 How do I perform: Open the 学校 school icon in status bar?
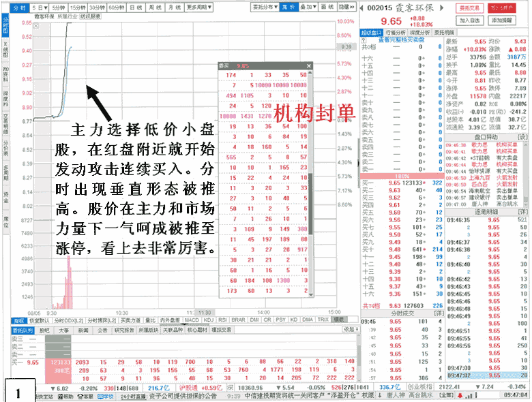pyautogui.click(x=105, y=397)
